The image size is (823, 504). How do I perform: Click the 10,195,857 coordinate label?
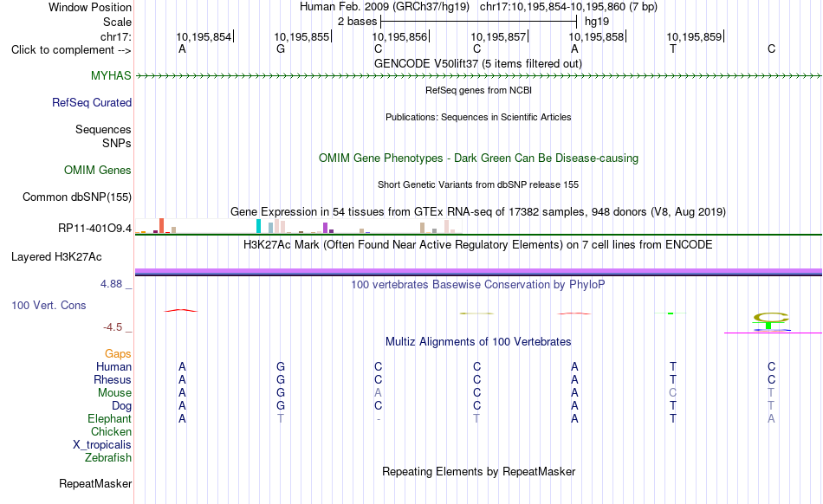498,36
